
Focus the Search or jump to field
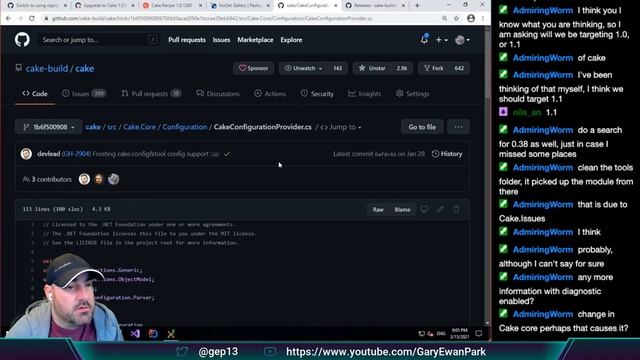(x=99, y=40)
